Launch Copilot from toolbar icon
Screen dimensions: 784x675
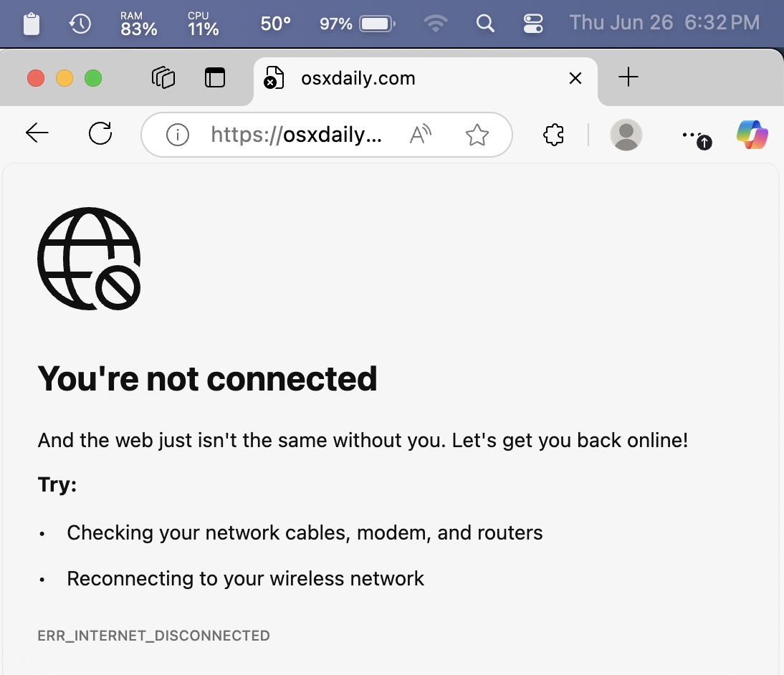coord(752,135)
